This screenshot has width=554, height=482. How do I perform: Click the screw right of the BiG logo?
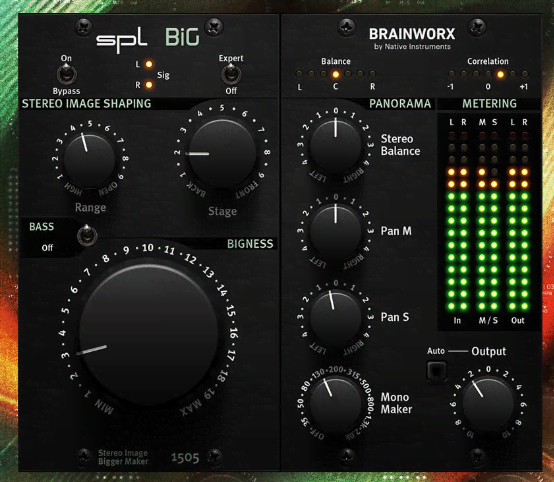click(x=214, y=27)
